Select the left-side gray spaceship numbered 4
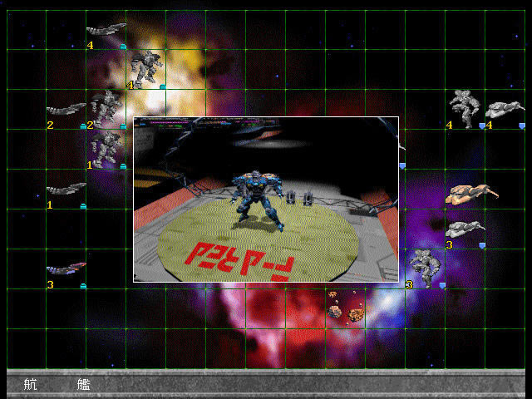532x399 pixels. 105,31
